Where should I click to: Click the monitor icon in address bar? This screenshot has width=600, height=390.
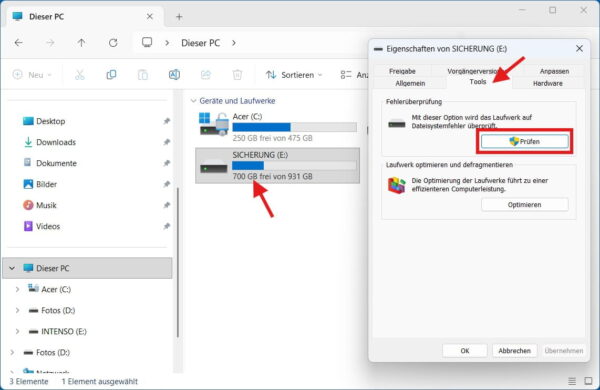click(x=147, y=42)
